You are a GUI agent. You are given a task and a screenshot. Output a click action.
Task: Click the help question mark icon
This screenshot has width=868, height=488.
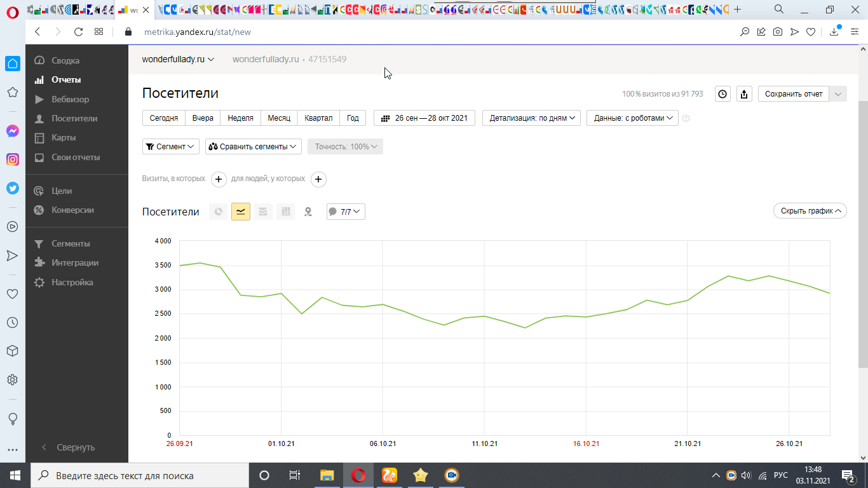pos(686,118)
